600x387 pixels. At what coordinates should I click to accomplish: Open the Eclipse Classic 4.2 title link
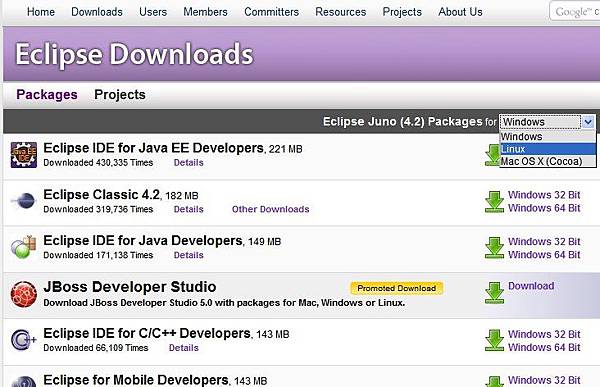(101, 194)
